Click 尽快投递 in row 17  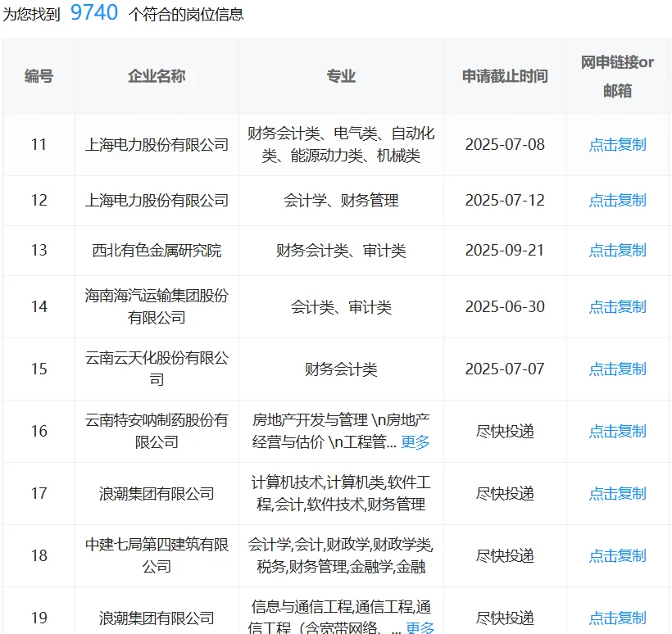click(x=505, y=493)
